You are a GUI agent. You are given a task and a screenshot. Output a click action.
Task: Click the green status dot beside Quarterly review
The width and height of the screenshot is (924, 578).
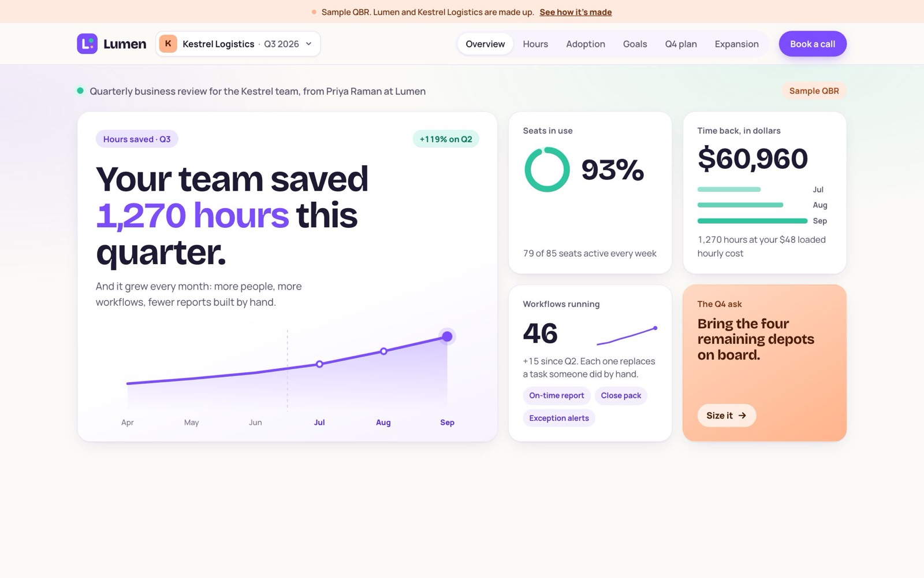coord(80,91)
